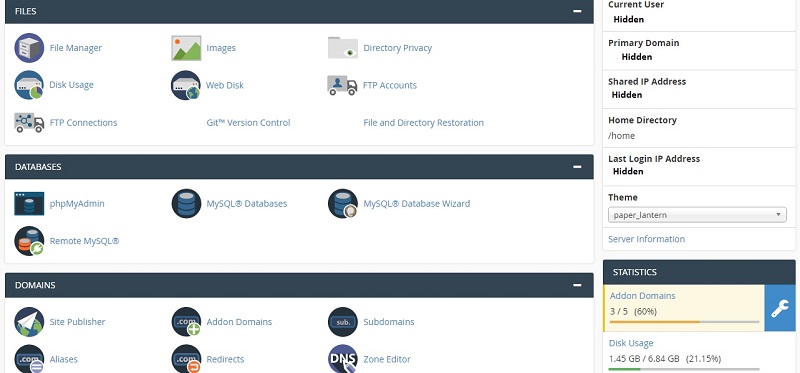Viewport: 800px width, 373px height.
Task: Open the Directory Privacy folder icon
Action: 342,48
